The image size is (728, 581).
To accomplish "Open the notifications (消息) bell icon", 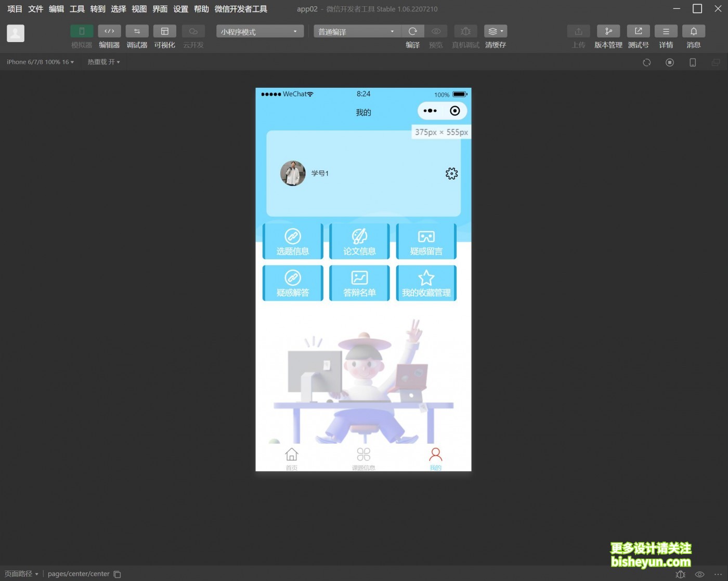I will tap(693, 32).
